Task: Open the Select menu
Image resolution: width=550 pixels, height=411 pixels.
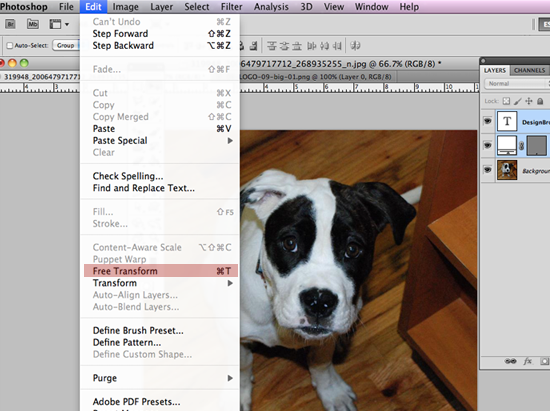Action: pyautogui.click(x=197, y=7)
